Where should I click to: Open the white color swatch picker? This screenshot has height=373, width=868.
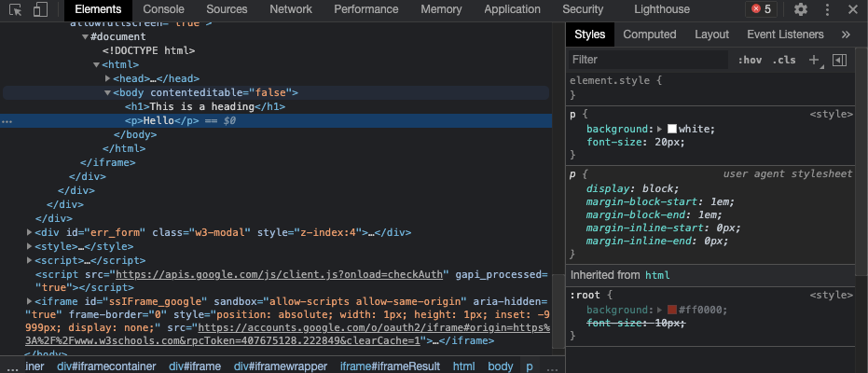[672, 129]
